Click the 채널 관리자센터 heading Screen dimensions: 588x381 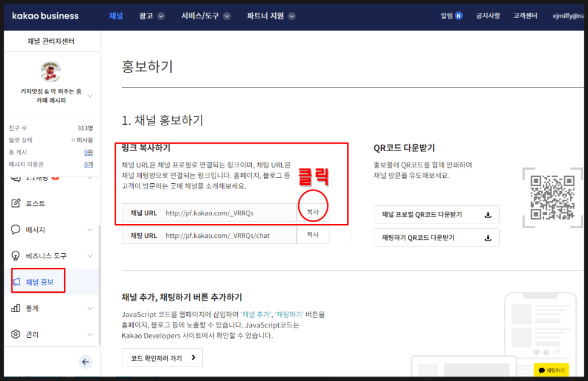[x=51, y=41]
